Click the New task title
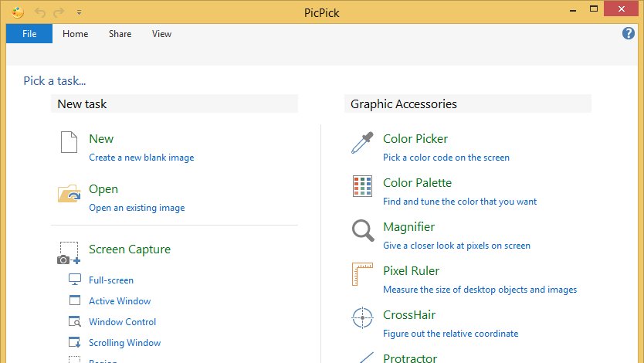 (101, 139)
